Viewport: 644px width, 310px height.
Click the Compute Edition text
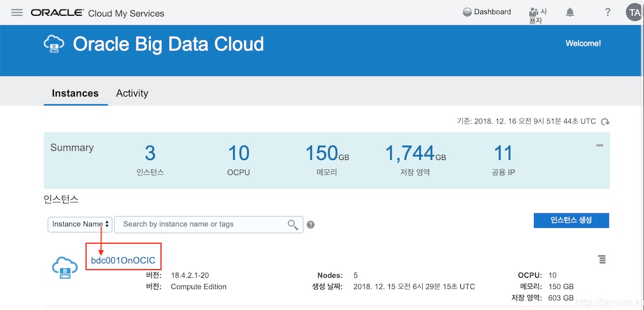[199, 287]
